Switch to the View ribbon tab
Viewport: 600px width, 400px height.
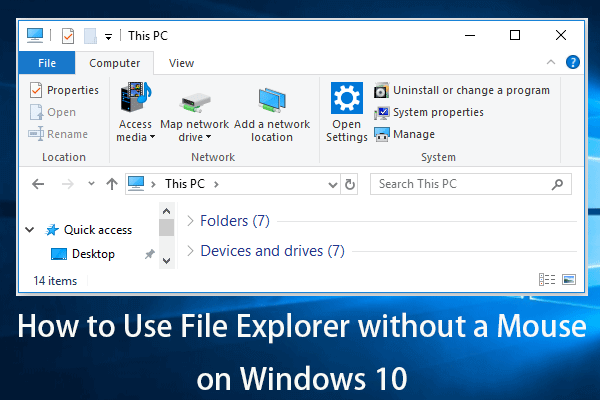click(181, 63)
